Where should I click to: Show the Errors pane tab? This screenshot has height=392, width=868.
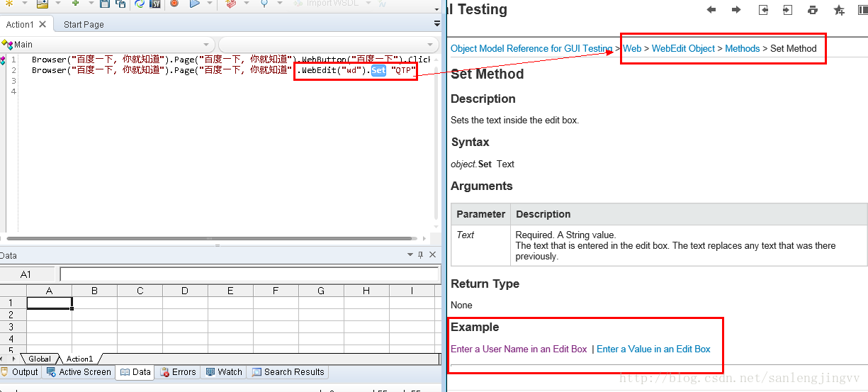[x=179, y=372]
